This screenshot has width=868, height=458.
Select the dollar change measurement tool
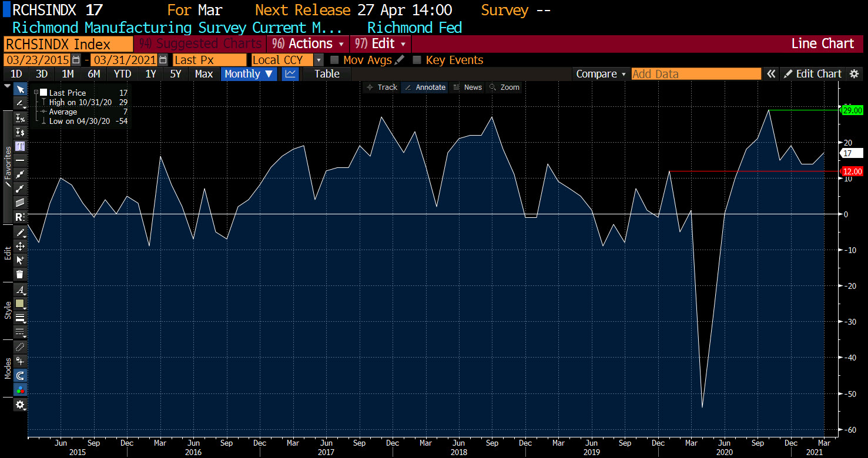(x=20, y=132)
